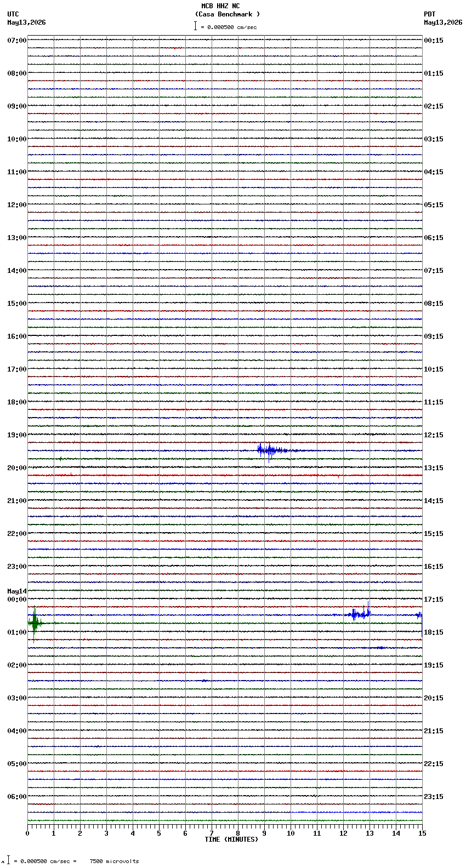This screenshot has width=466, height=868.
Task: Select the blue offset trace near 06:30 UTC
Action: [x=356, y=812]
